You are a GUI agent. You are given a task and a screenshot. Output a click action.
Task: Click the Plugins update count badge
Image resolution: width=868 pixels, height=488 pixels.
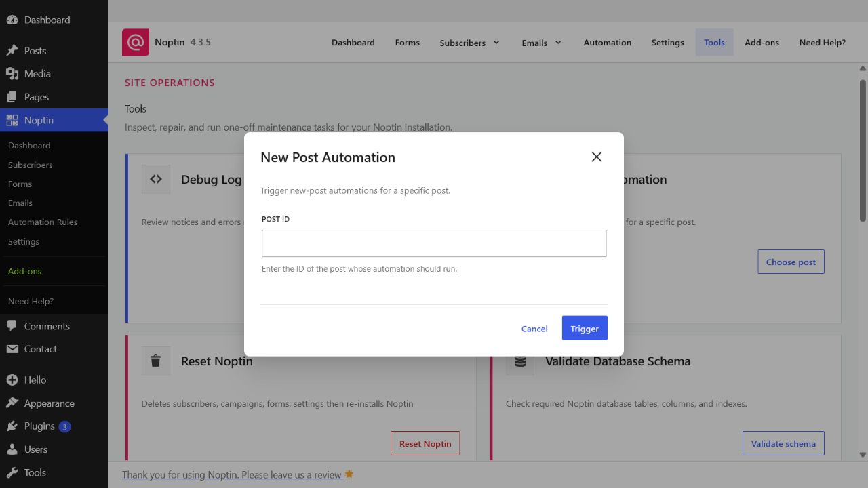click(64, 427)
